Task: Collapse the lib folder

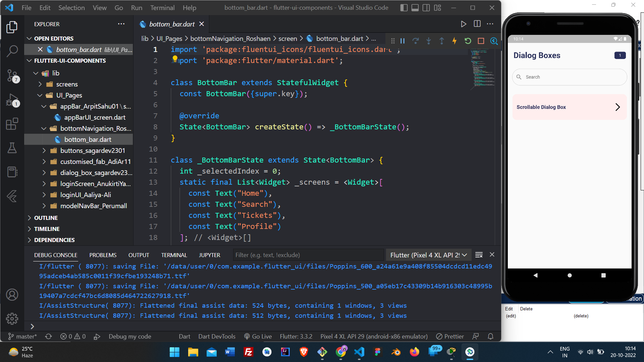Action: tap(36, 73)
